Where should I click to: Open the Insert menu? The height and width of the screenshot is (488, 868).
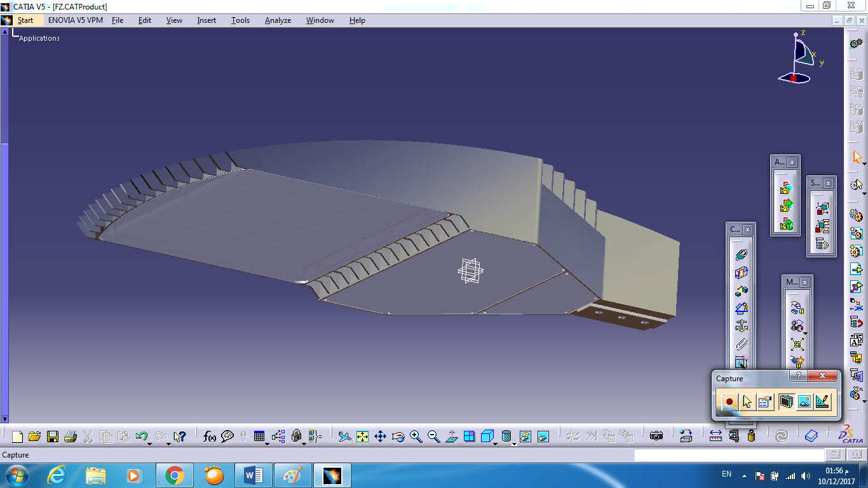click(x=207, y=20)
